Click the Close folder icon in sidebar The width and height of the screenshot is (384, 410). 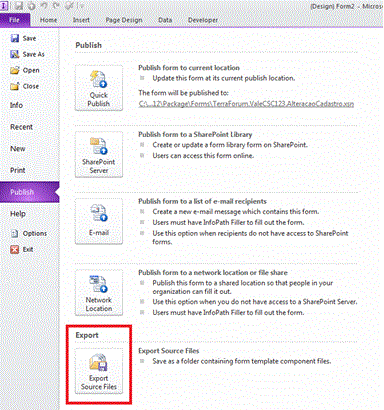pyautogui.click(x=15, y=86)
